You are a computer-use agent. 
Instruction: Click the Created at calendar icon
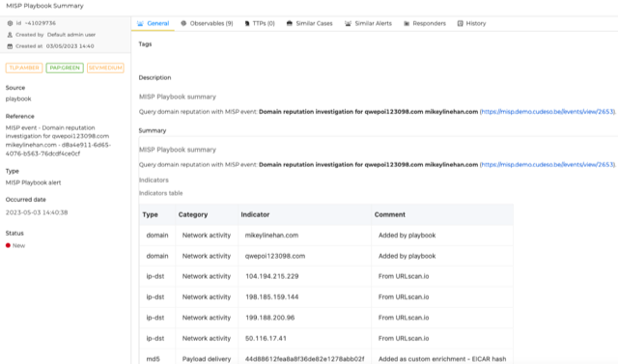[x=10, y=46]
